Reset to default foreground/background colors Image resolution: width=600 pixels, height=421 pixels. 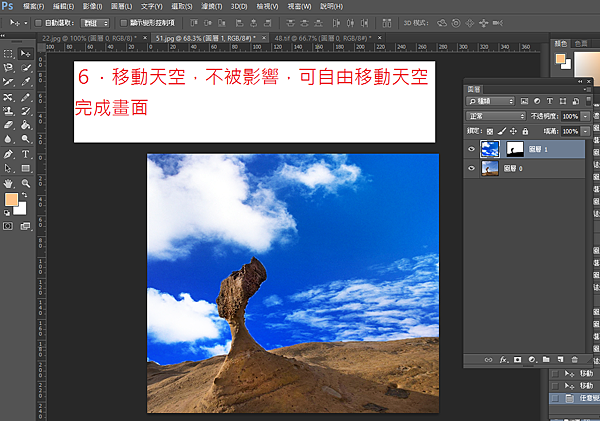coord(7,213)
